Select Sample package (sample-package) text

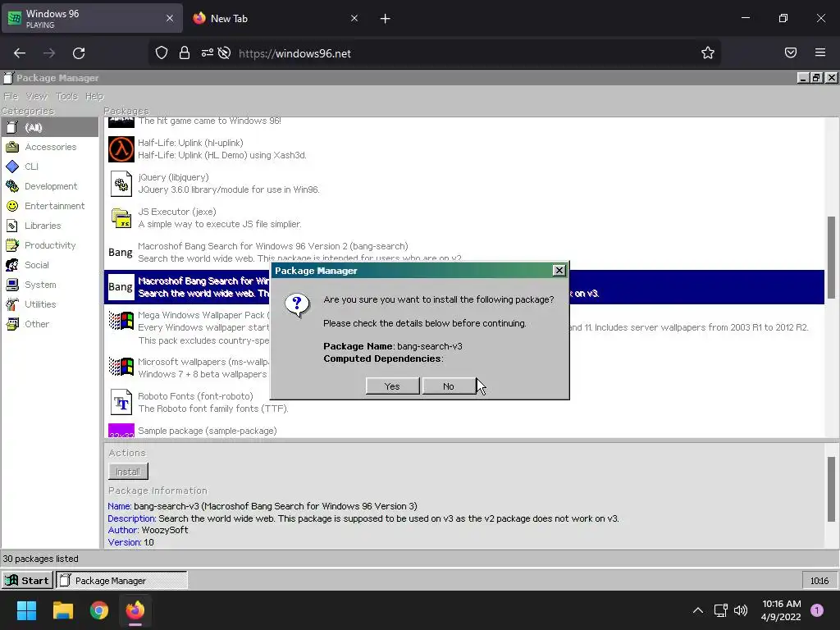tap(208, 431)
